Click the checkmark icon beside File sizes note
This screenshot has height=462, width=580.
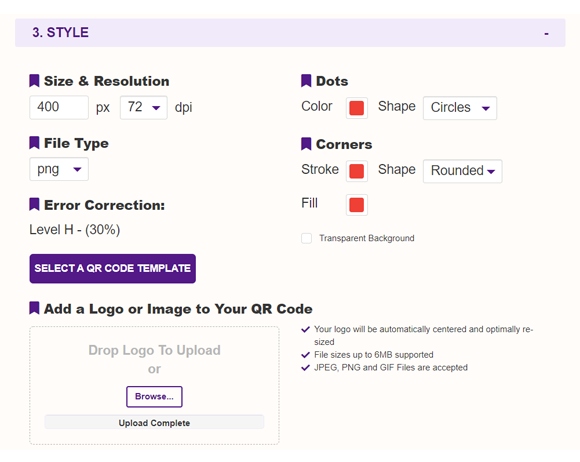306,355
